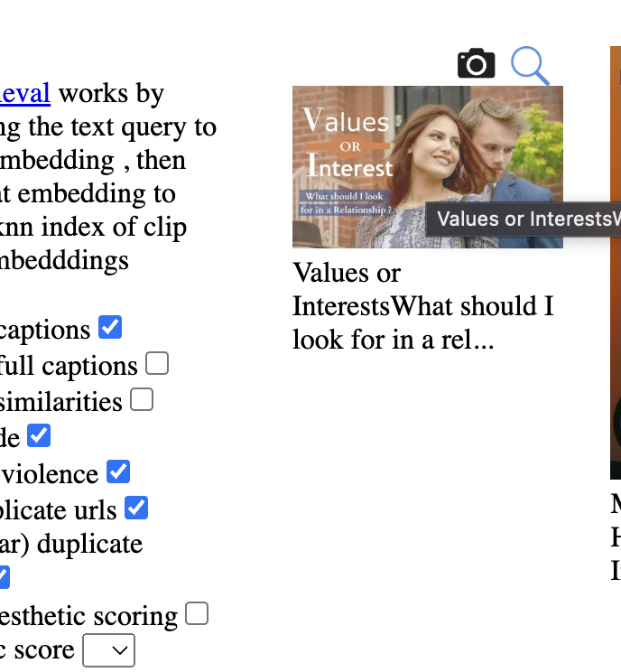
Task: Open the aesthetic score dropdown
Action: click(x=109, y=650)
